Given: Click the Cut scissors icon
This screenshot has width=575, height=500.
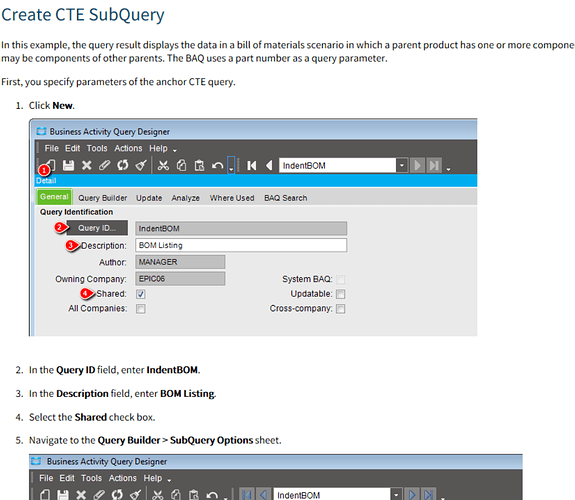Looking at the screenshot, I should 163,165.
